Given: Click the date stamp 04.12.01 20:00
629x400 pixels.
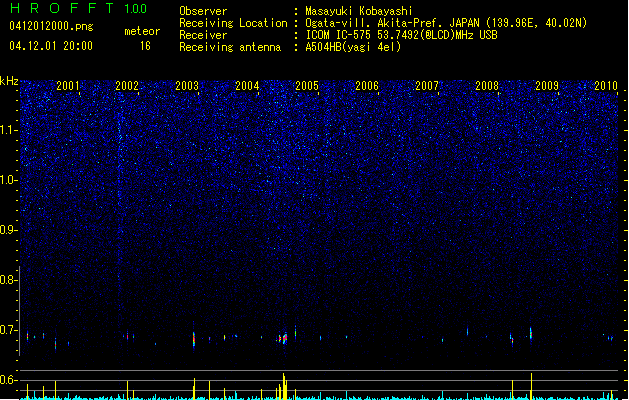Looking at the screenshot, I should (51, 46).
